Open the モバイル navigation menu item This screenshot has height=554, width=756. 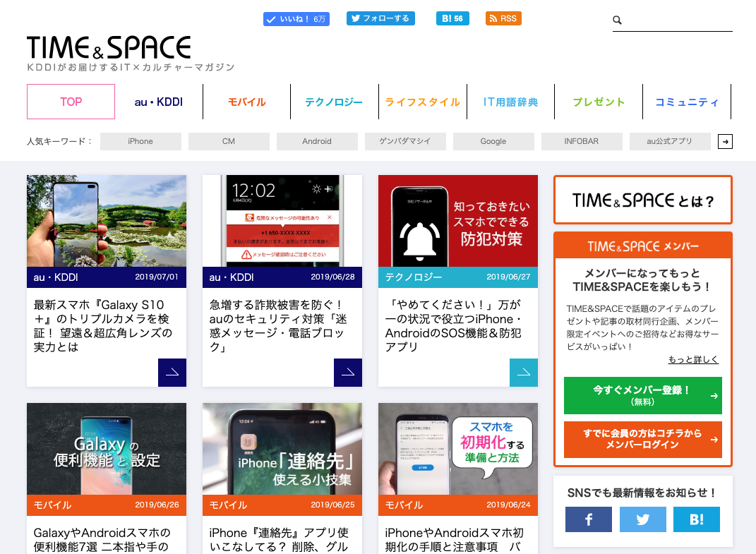pyautogui.click(x=246, y=102)
